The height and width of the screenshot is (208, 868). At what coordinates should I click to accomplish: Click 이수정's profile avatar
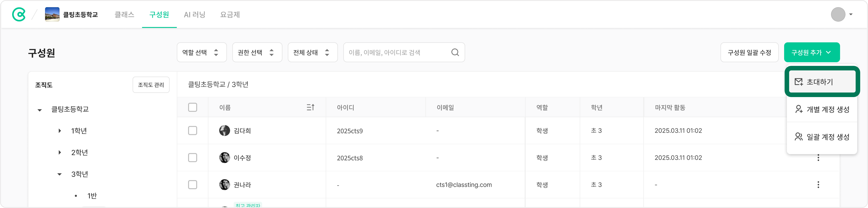coord(224,158)
